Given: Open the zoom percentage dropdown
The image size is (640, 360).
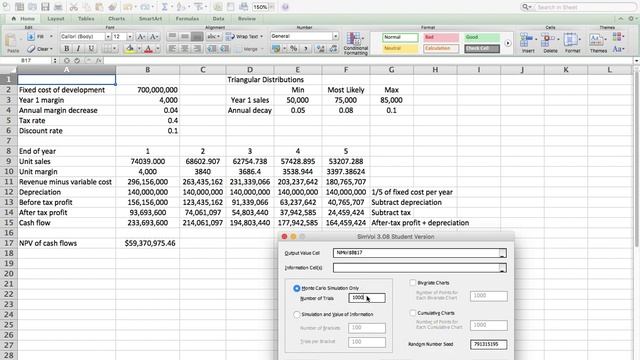Looking at the screenshot, I should (272, 7).
